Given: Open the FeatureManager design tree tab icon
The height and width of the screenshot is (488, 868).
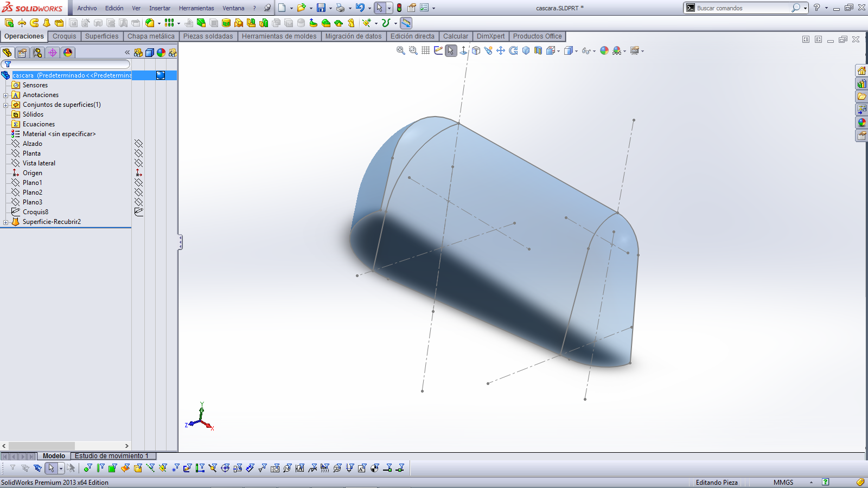Looking at the screenshot, I should coord(7,53).
